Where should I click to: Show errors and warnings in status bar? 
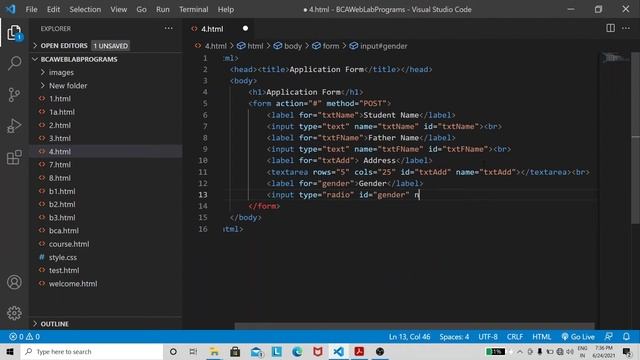click(x=24, y=337)
